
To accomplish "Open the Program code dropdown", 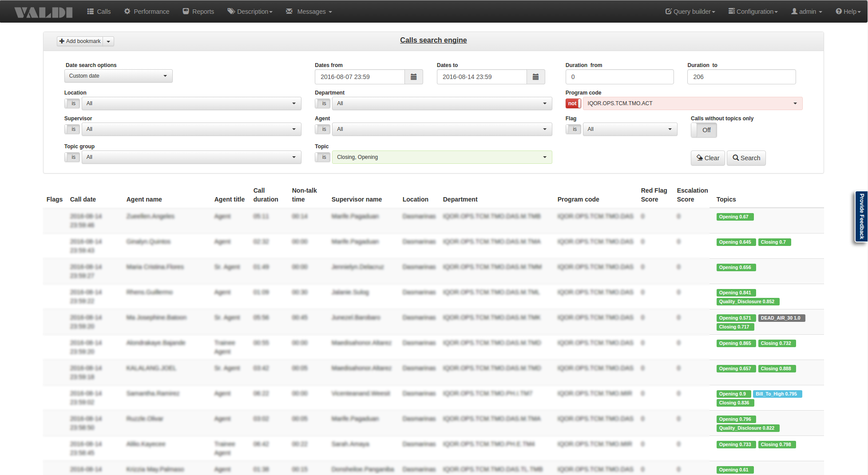I will (693, 103).
